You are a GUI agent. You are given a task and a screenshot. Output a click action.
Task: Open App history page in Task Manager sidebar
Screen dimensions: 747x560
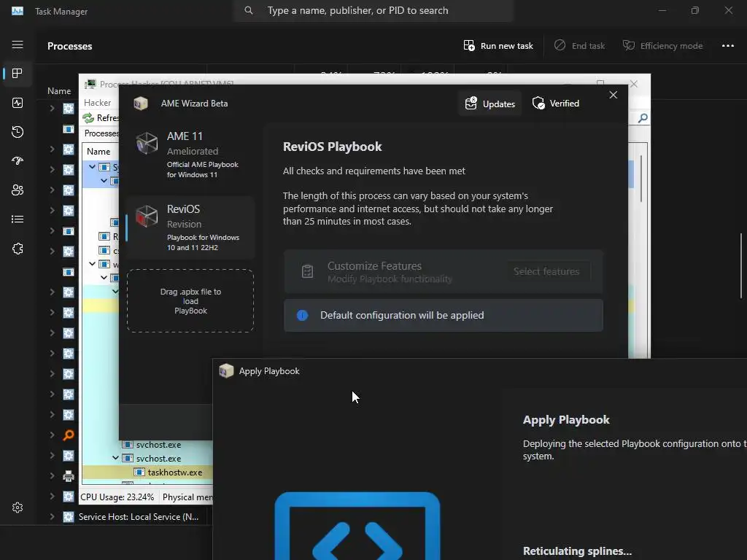[18, 132]
